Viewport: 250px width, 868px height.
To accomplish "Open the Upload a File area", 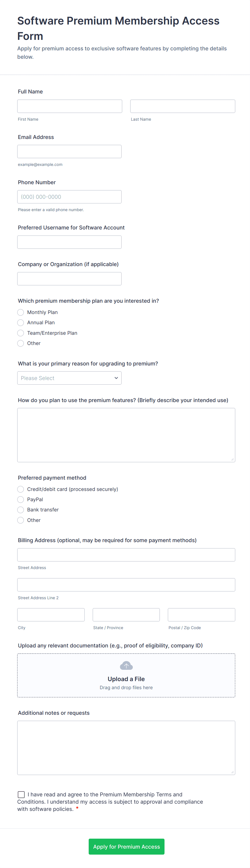I will (x=126, y=675).
